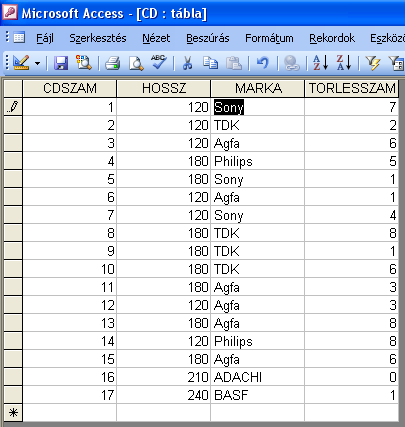405x427 pixels.
Task: Print the table using the printer icon
Action: click(113, 63)
